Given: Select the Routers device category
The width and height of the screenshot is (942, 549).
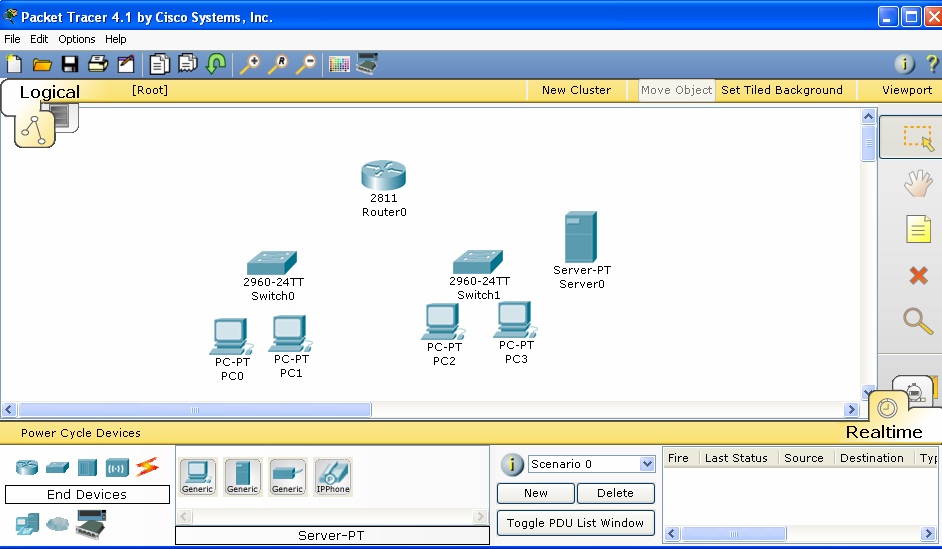Looking at the screenshot, I should click(x=27, y=467).
